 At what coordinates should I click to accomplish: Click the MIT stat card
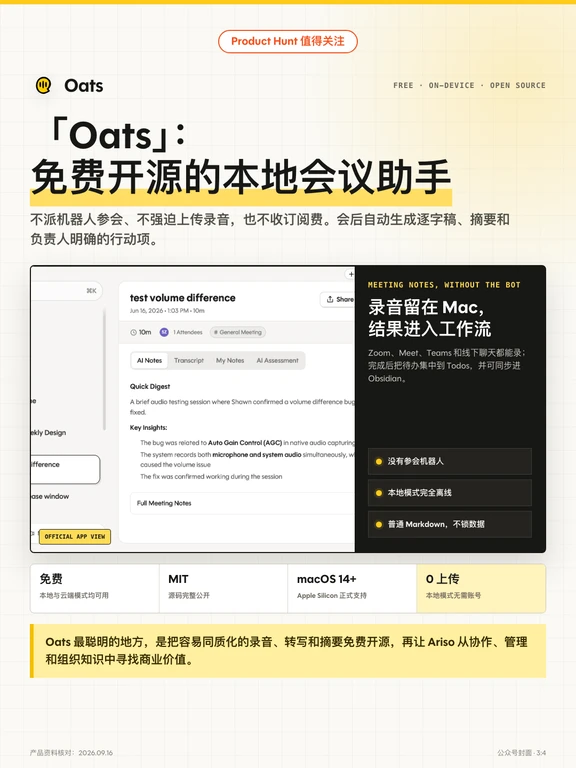coord(224,588)
